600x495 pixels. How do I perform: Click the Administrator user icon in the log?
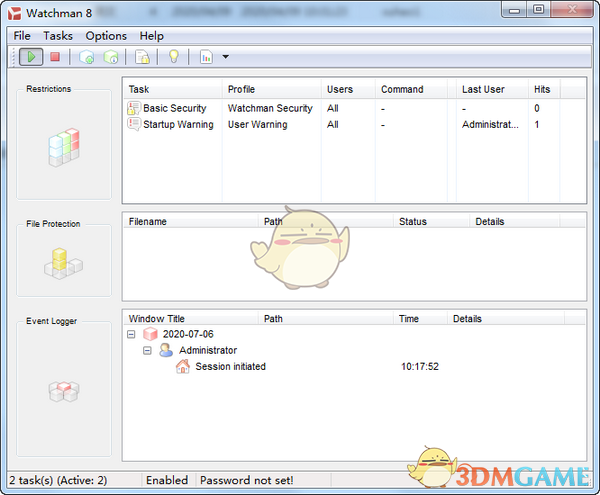[x=166, y=350]
